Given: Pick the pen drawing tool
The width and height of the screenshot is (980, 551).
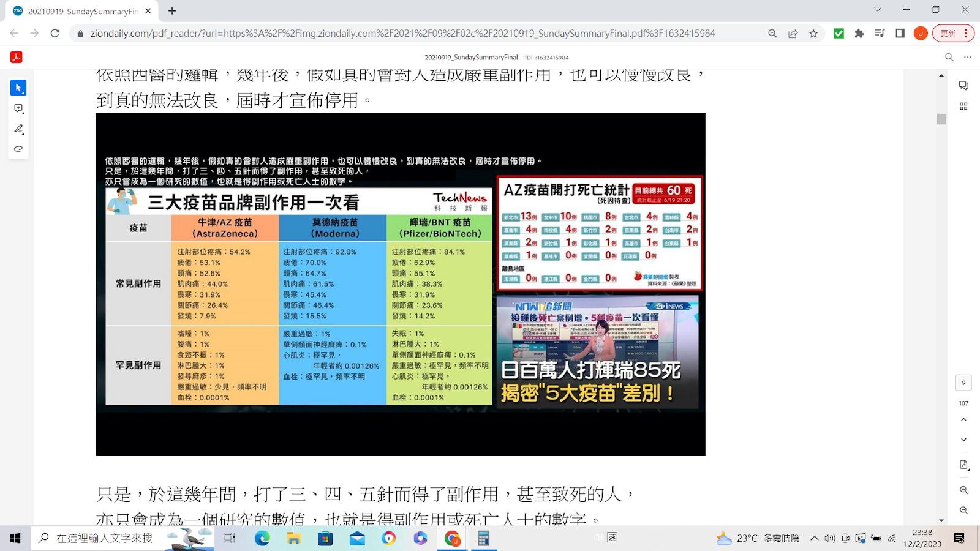Looking at the screenshot, I should tap(18, 129).
